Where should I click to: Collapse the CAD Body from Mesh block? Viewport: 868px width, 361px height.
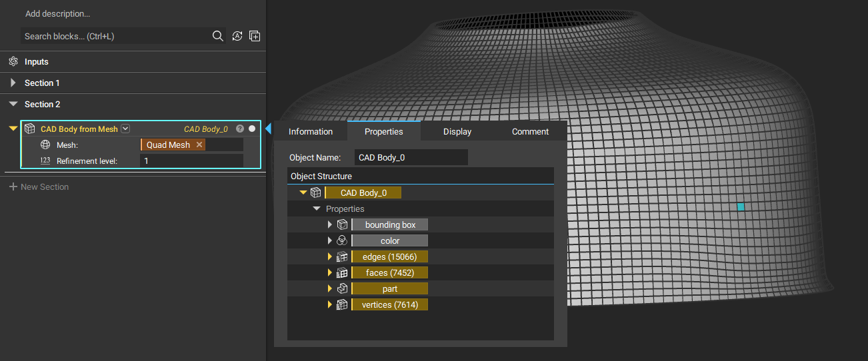pyautogui.click(x=13, y=129)
